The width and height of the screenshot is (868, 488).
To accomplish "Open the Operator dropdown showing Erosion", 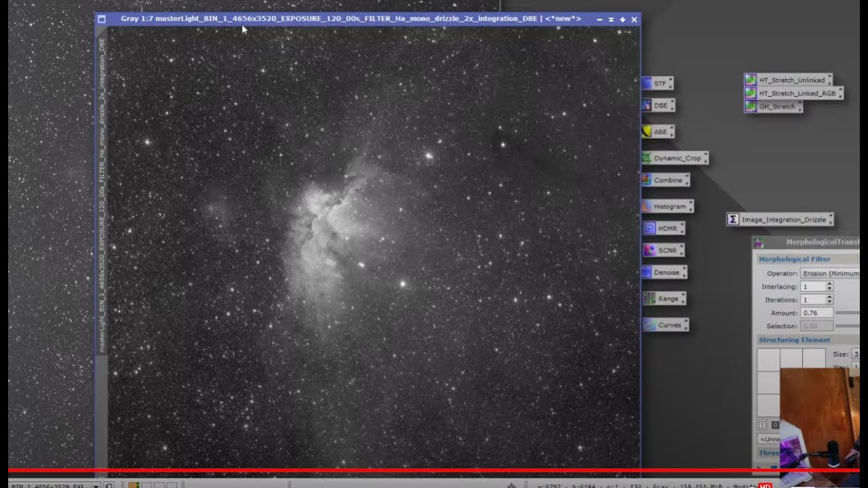I will 831,273.
